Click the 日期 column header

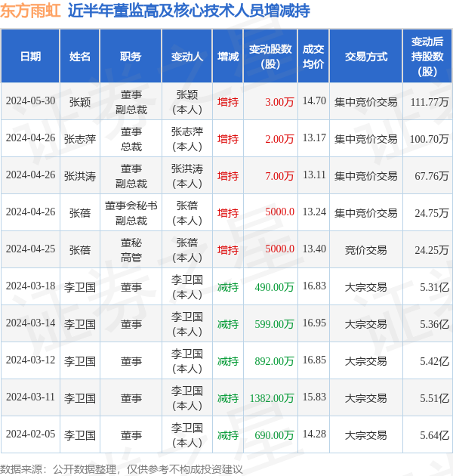tap(30, 57)
